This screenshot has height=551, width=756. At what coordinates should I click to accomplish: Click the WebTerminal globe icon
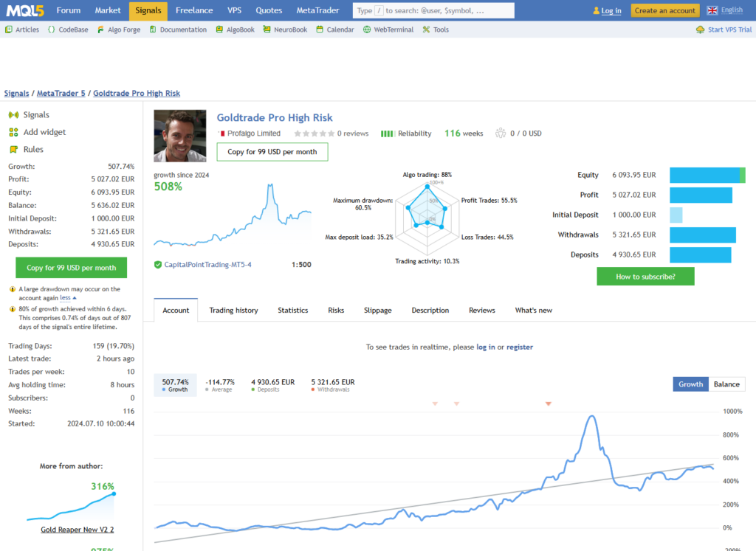(x=367, y=30)
